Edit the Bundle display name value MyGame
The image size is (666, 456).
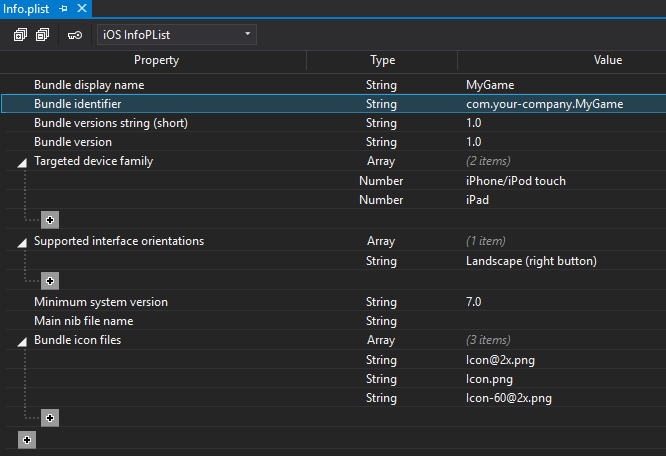click(x=490, y=85)
